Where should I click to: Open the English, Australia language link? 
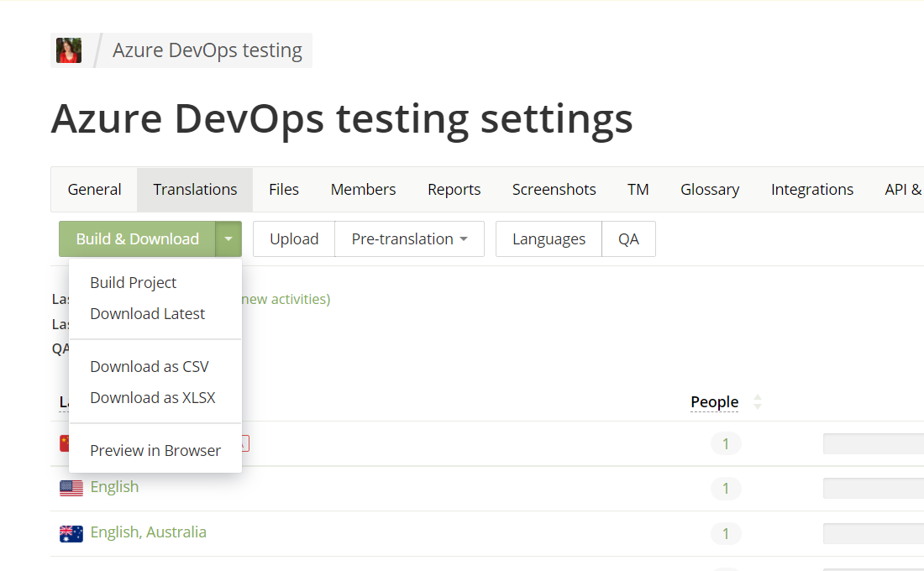[149, 532]
